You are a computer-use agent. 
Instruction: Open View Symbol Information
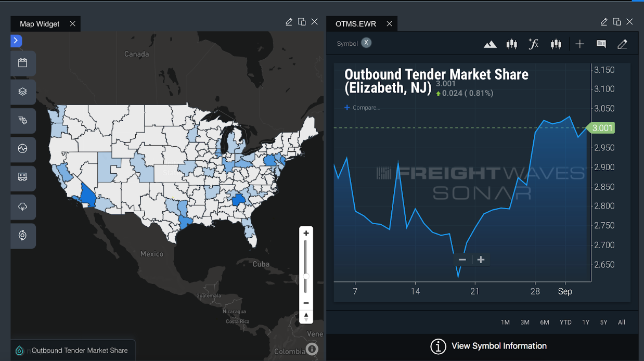pyautogui.click(x=488, y=346)
